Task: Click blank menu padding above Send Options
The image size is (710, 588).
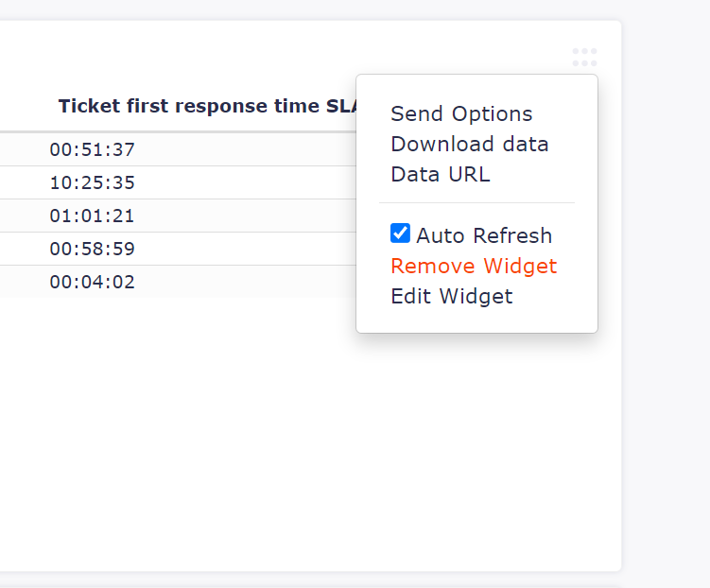Action: (x=476, y=89)
